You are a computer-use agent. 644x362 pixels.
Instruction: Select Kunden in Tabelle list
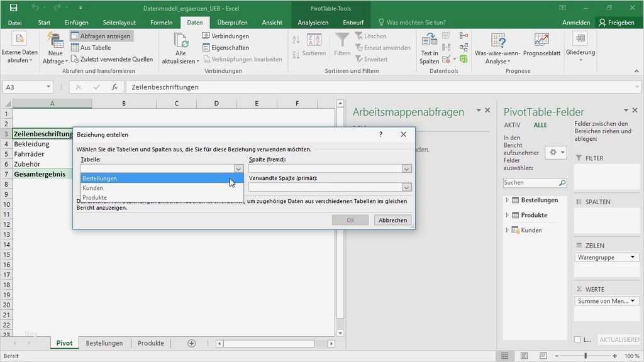click(162, 187)
